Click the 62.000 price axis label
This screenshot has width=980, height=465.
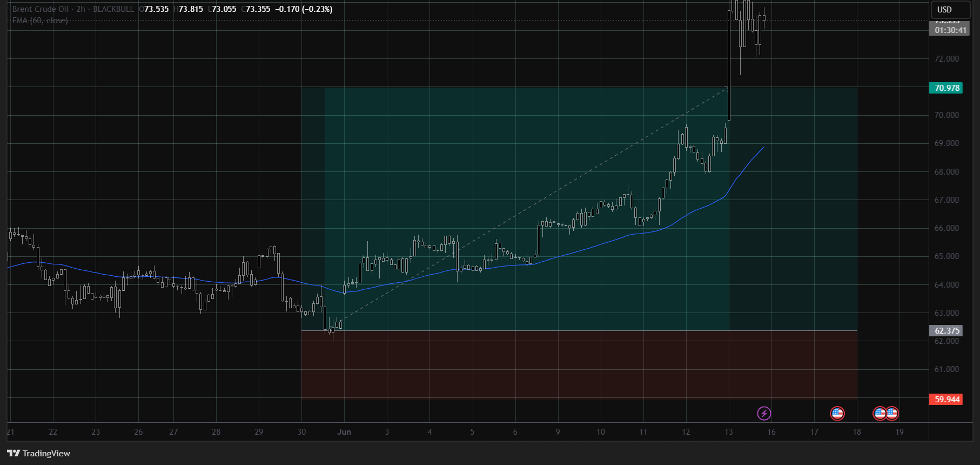(947, 341)
